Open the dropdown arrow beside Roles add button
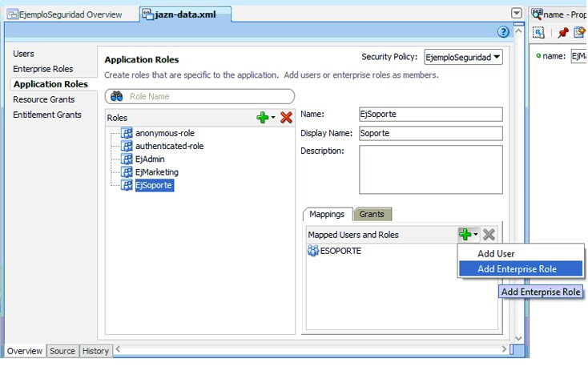 (273, 118)
